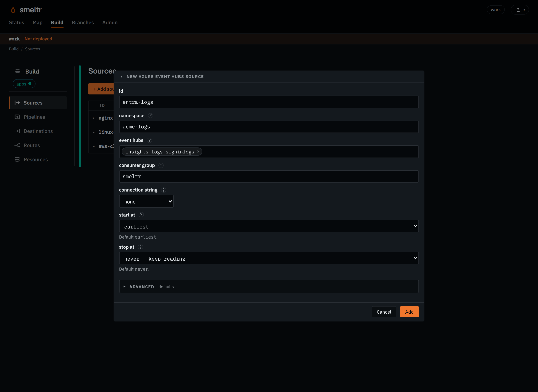This screenshot has width=538, height=392.
Task: Open Sources in the sidebar
Action: [38, 103]
